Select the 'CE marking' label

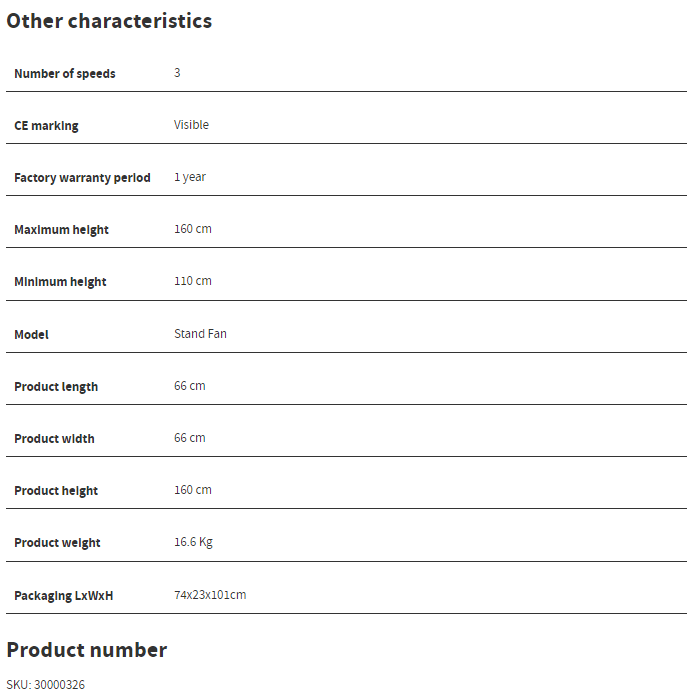tap(46, 126)
